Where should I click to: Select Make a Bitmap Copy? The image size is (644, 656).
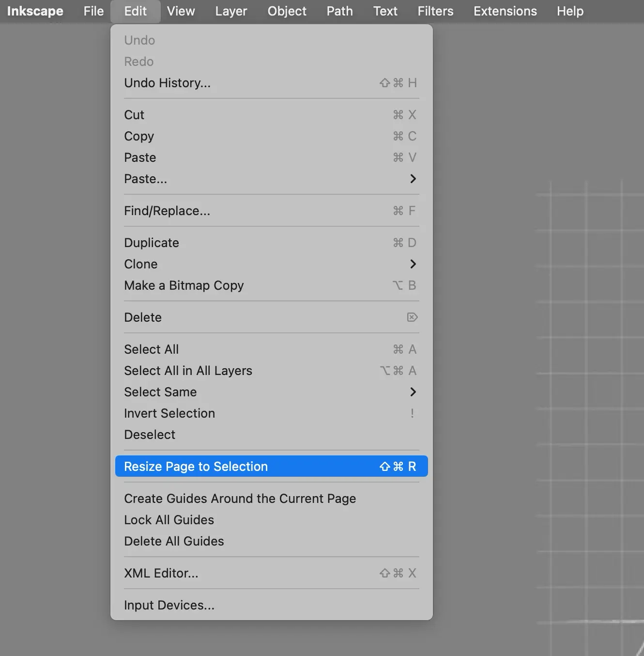[184, 285]
